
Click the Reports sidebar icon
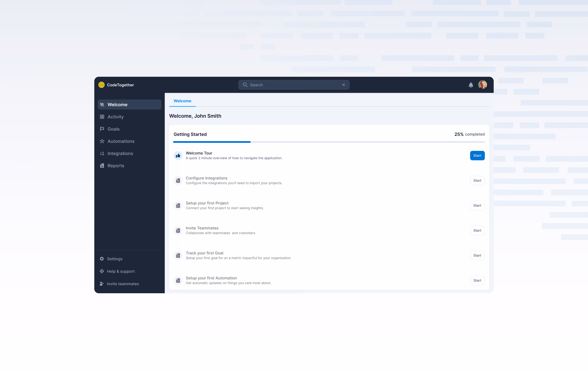[x=102, y=166]
